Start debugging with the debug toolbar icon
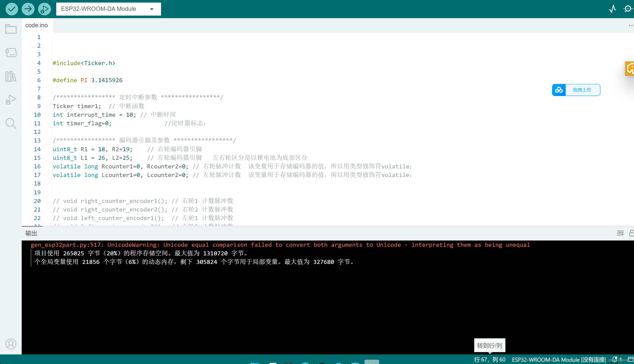The image size is (634, 364). tap(44, 9)
